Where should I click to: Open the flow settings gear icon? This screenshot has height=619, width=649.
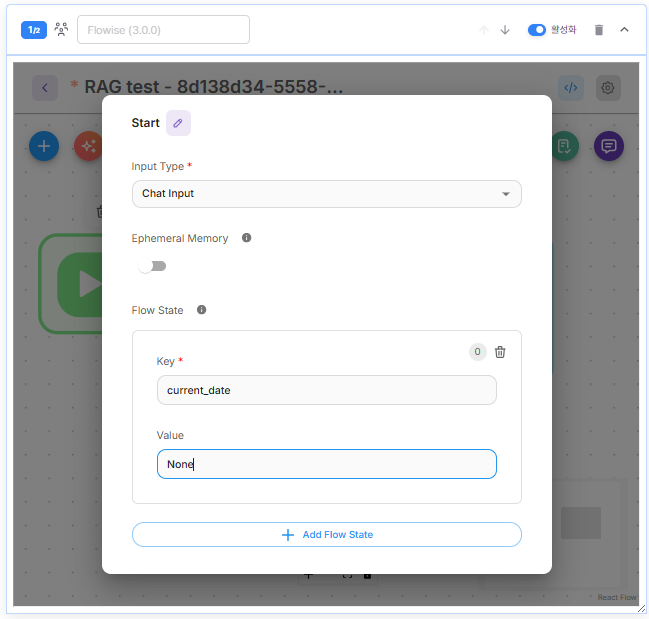click(607, 87)
